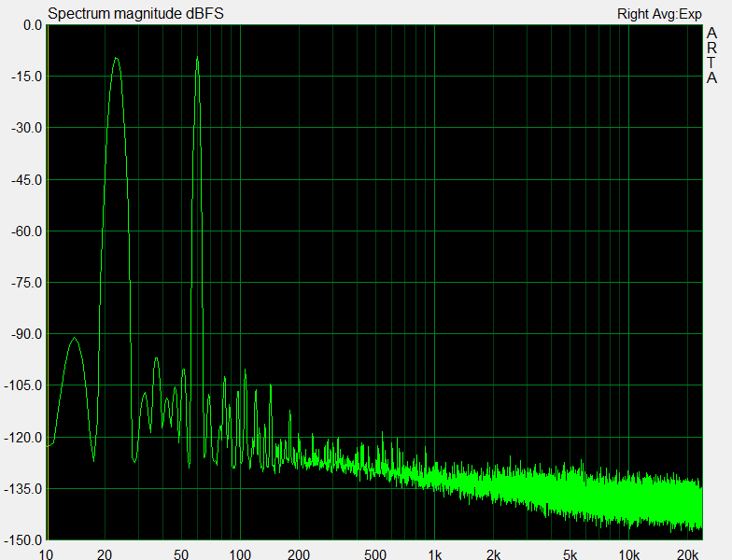Click the 5k frequency label
Viewport: 732px width, 560px height.
(x=570, y=554)
